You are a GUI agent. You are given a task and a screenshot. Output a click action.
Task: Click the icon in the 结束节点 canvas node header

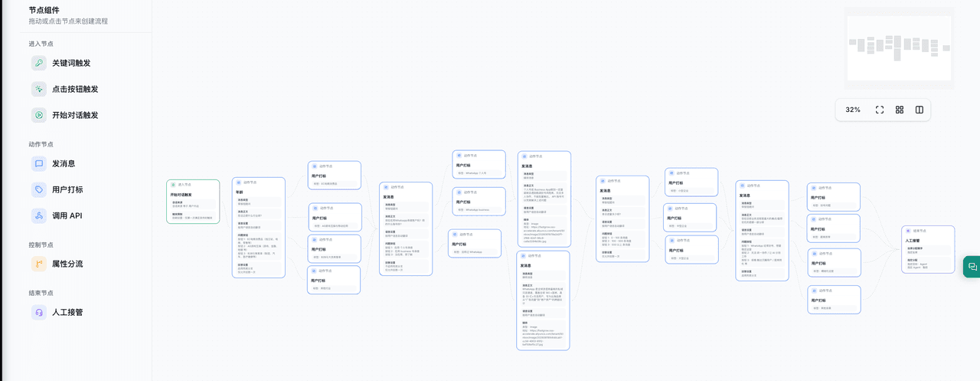tap(907, 231)
